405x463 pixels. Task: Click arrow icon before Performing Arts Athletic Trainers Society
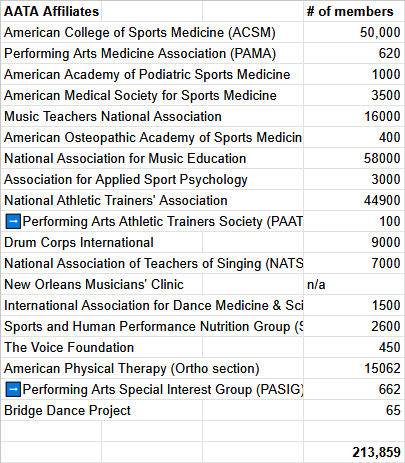click(13, 222)
